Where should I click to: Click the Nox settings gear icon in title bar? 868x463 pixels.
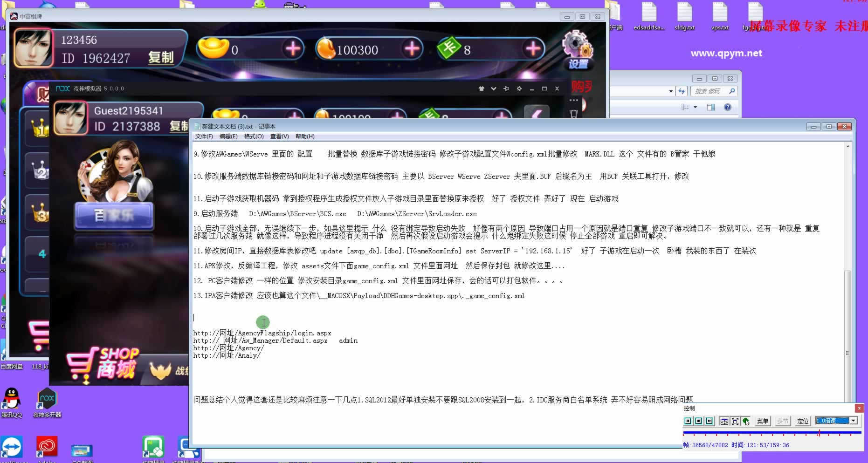pyautogui.click(x=519, y=89)
